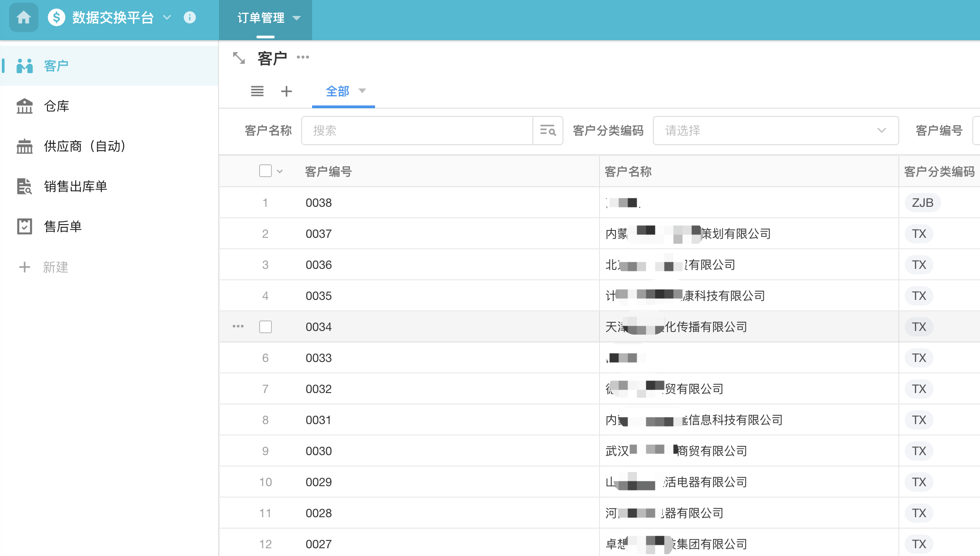Click customer number 0032
This screenshot has height=556, width=980.
(318, 389)
